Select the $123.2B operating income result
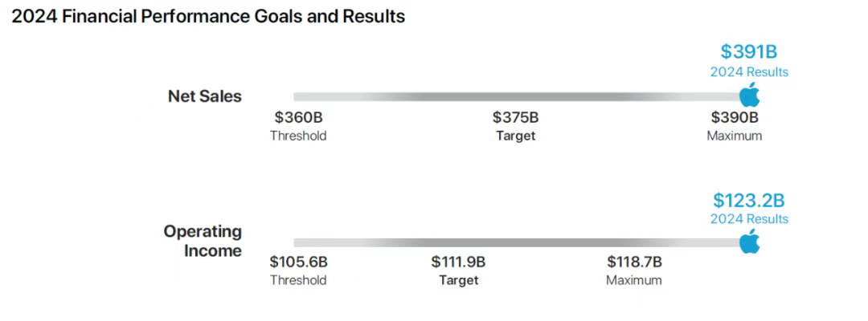This screenshot has height=321, width=868. [749, 200]
